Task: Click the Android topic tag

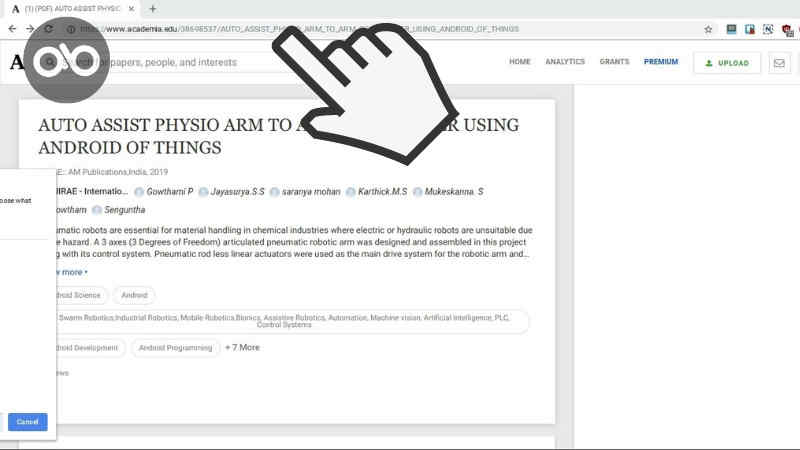Action: point(134,295)
